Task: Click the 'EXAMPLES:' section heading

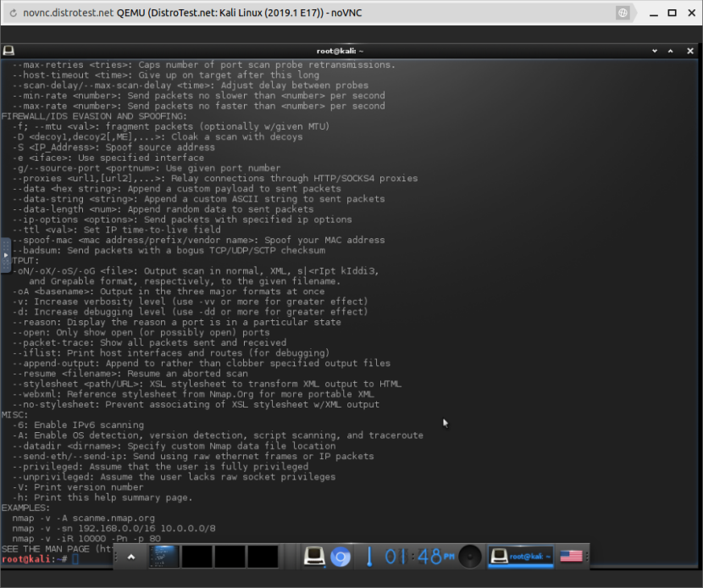Action: 25,508
